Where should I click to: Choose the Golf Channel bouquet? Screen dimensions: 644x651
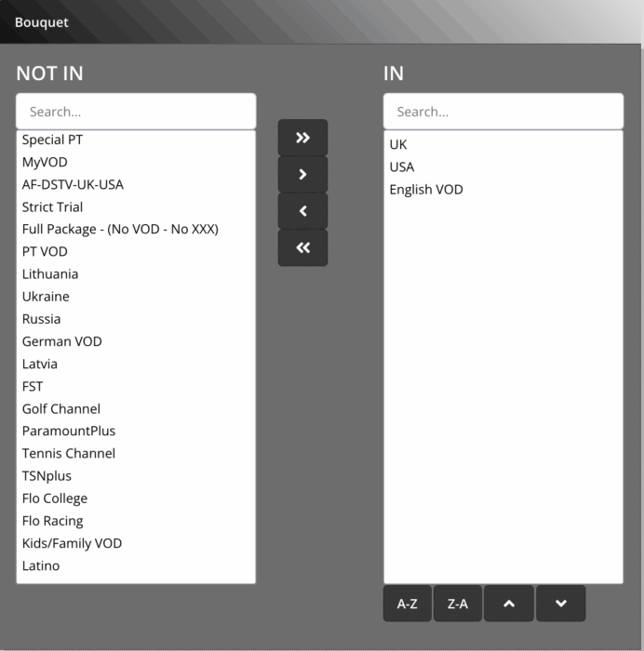61,408
